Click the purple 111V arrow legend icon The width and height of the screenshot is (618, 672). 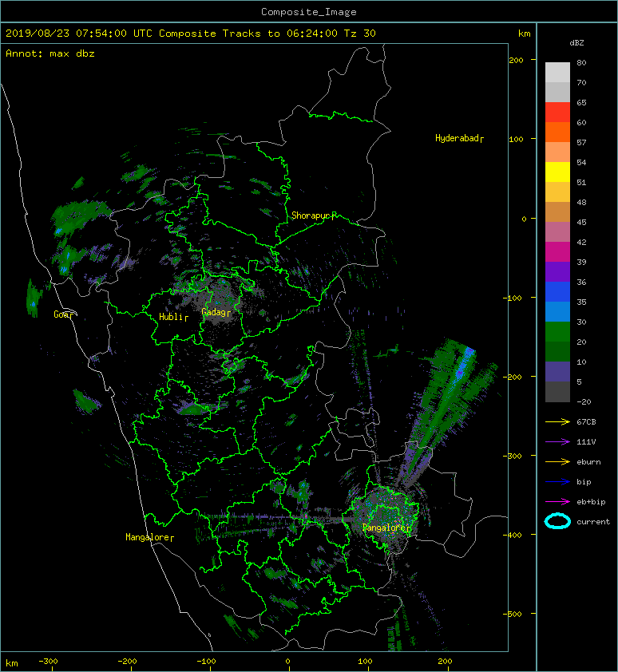pos(557,442)
